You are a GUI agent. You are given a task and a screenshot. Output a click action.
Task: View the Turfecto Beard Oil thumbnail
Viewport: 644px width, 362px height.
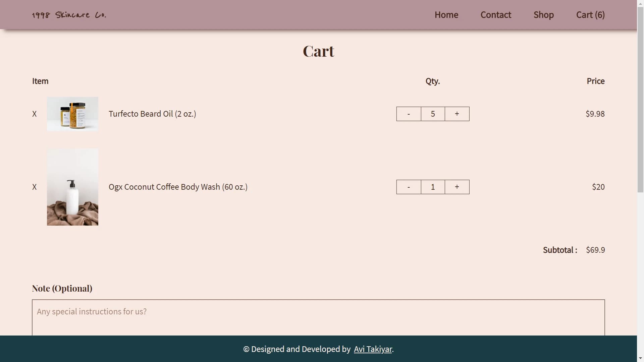click(72, 114)
